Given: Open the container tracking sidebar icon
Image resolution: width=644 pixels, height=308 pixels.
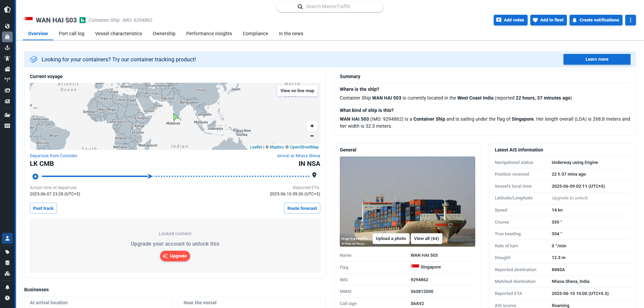Looking at the screenshot, I should click(7, 126).
